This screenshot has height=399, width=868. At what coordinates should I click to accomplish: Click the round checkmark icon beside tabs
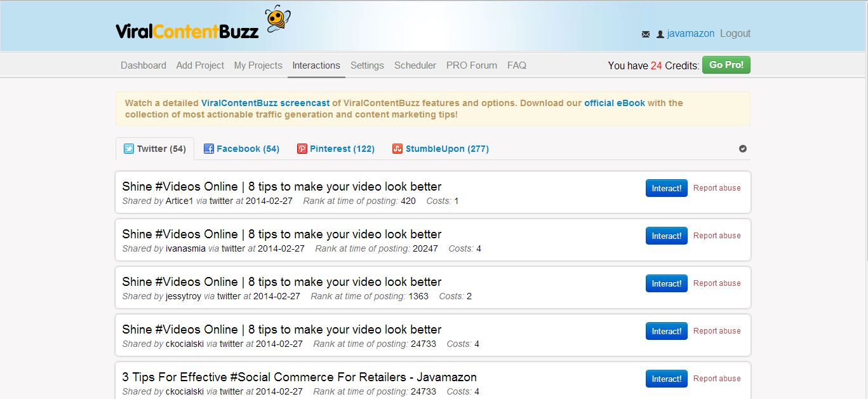(x=743, y=149)
